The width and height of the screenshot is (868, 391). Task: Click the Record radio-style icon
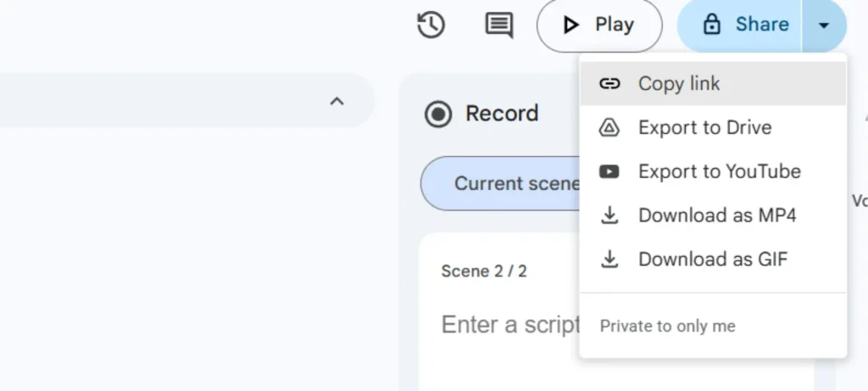click(438, 114)
